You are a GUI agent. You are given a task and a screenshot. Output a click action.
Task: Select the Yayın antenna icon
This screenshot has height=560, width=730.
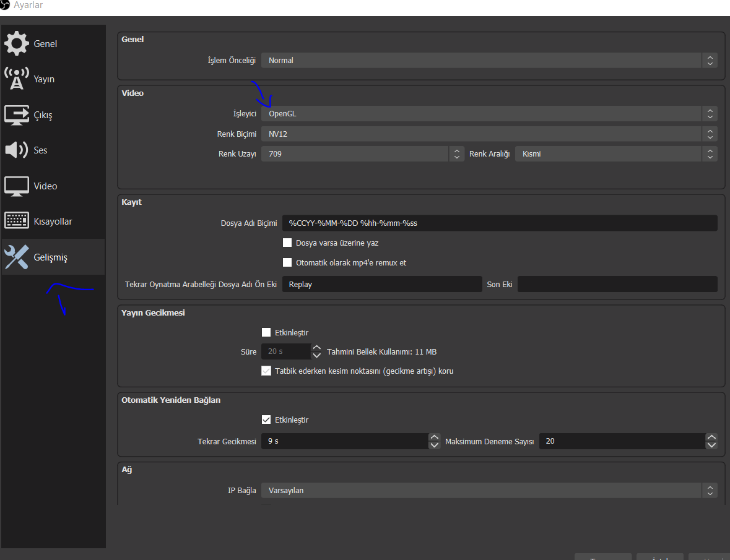coord(16,79)
